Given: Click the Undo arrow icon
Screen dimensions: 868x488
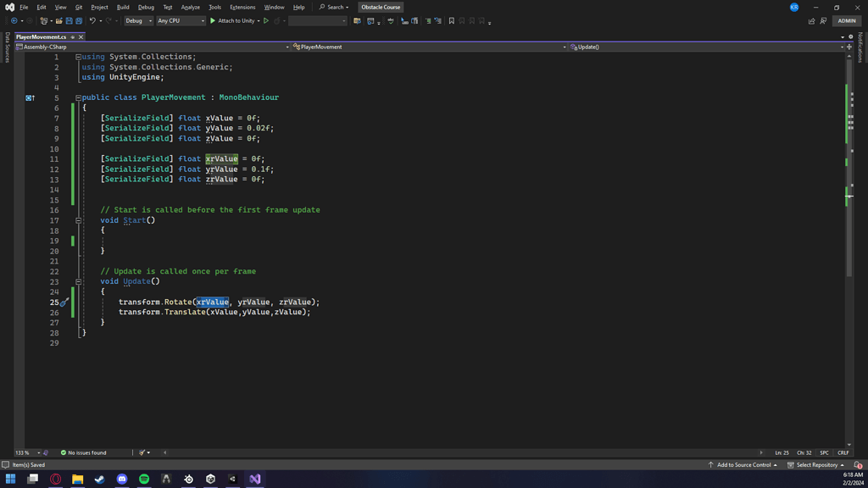Looking at the screenshot, I should (x=92, y=21).
